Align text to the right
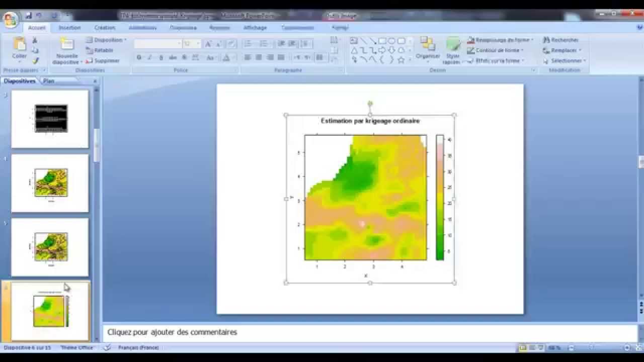Viewport: 644px width, 362px height. (270, 57)
